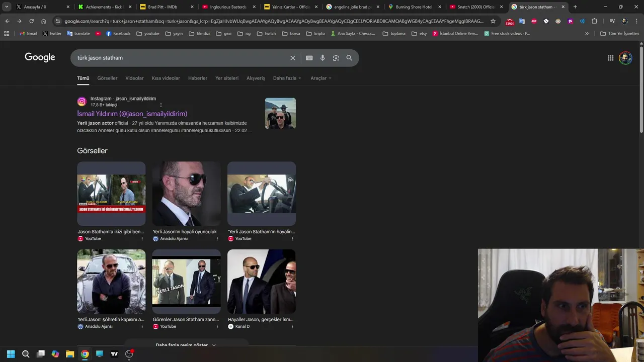Start voice search with the microphone icon

[323, 58]
